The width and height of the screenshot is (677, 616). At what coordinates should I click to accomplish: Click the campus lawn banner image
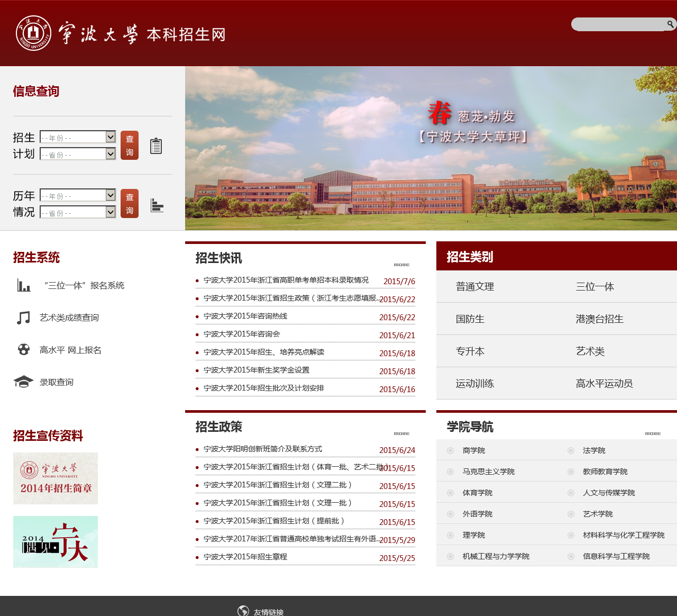pos(431,148)
